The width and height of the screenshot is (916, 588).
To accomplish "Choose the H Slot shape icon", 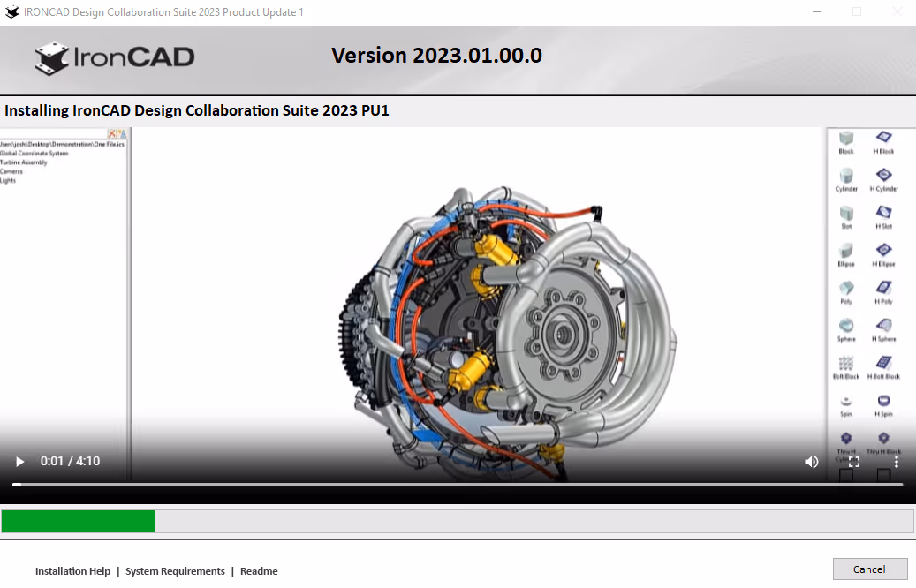I will [x=883, y=212].
